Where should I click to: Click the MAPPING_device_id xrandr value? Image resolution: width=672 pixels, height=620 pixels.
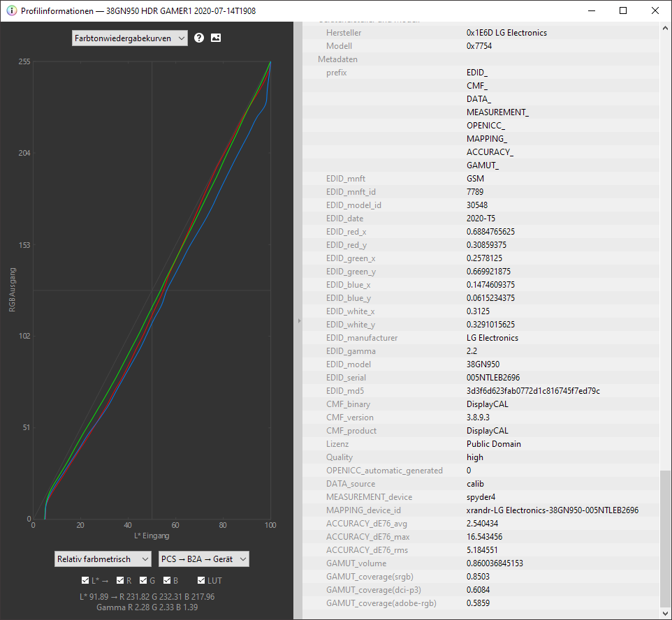553,511
